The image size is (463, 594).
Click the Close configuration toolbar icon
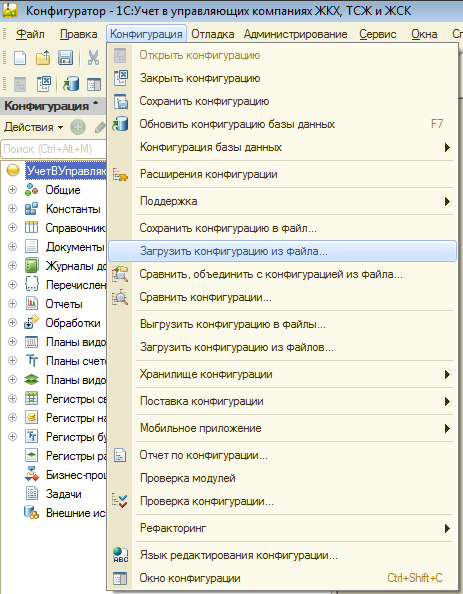[x=44, y=84]
